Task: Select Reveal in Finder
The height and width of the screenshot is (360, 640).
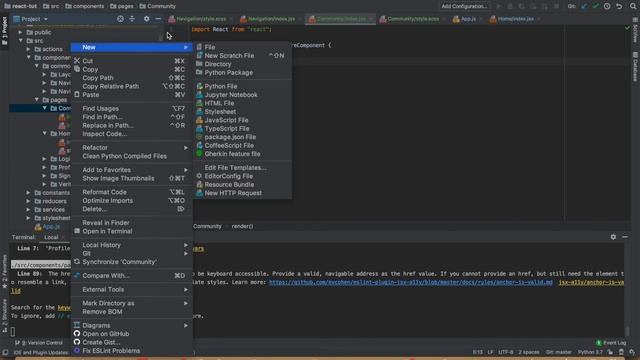Action: [x=106, y=223]
